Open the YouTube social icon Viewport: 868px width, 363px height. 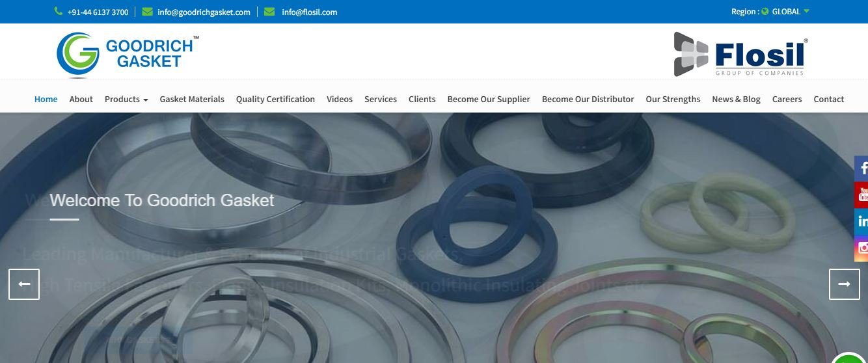point(861,195)
